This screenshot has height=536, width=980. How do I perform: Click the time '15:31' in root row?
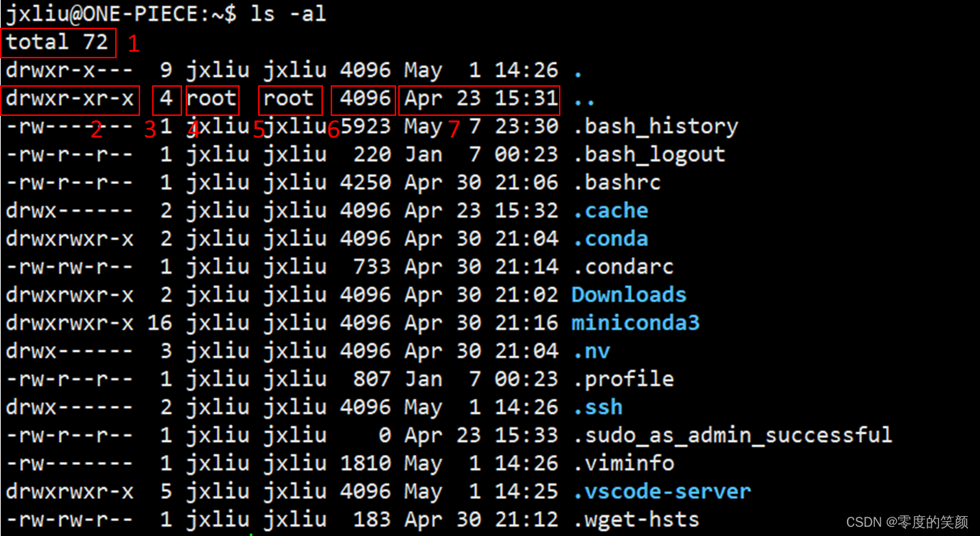point(526,98)
